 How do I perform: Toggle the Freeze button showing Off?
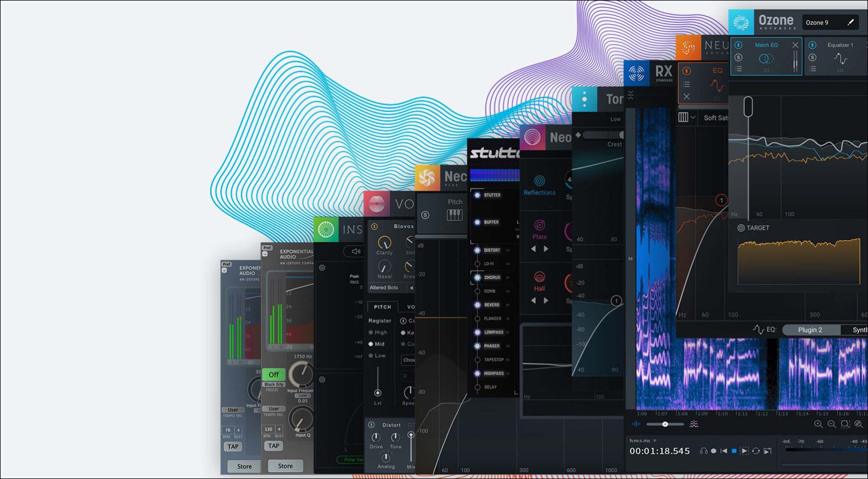tap(274, 375)
